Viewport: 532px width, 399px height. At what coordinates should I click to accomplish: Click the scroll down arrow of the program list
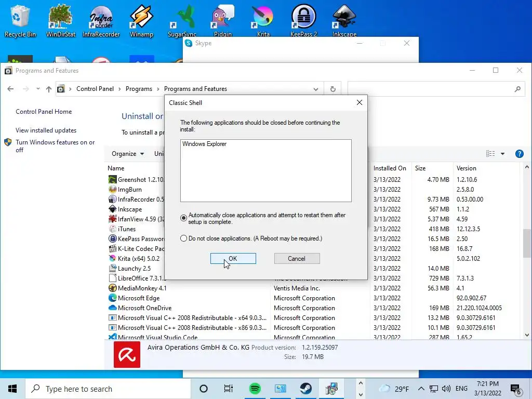527,335
